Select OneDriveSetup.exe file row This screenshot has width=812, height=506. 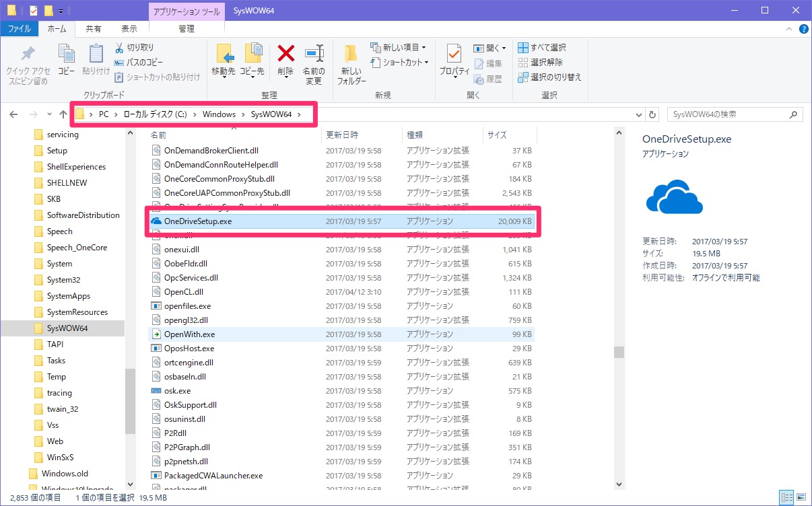pos(342,221)
